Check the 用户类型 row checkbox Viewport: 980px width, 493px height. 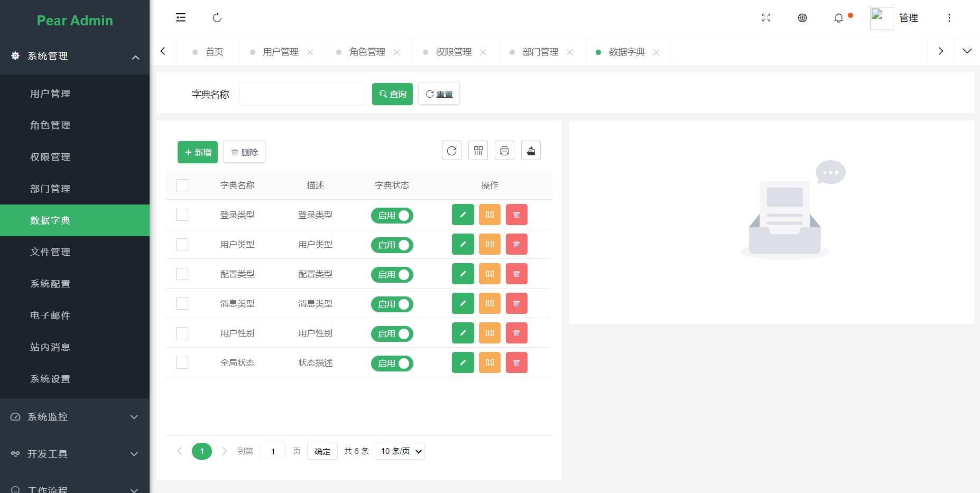pyautogui.click(x=182, y=244)
